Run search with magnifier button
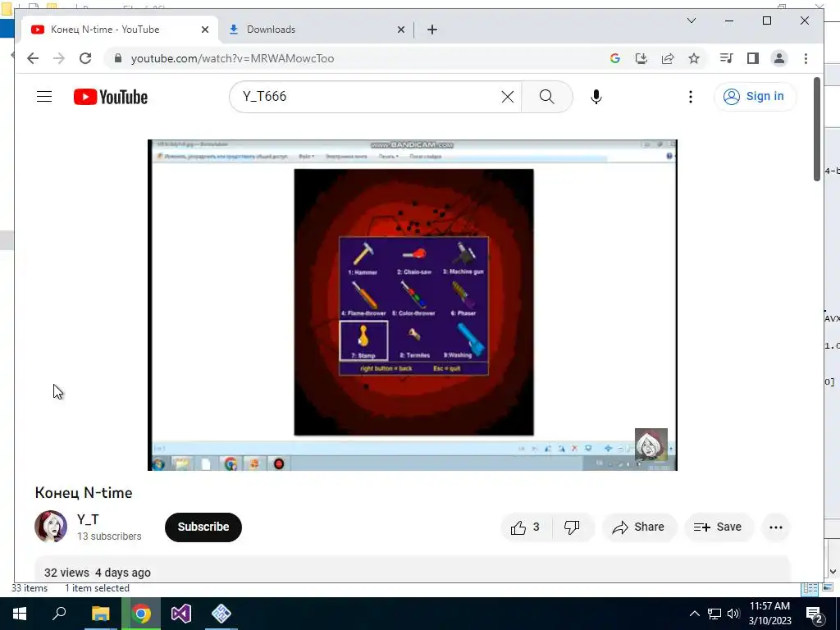This screenshot has width=840, height=630. click(546, 97)
